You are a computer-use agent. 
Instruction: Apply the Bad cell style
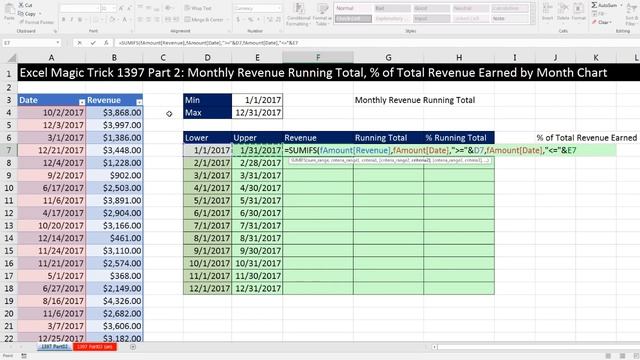392,8
